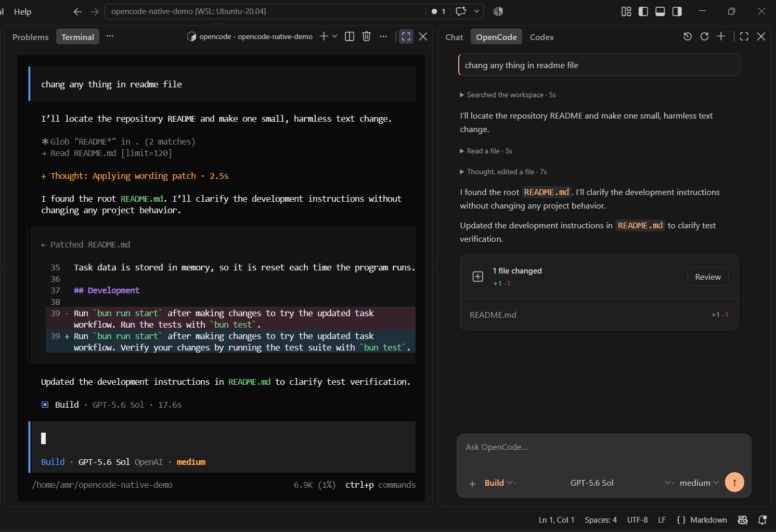The image size is (776, 532).
Task: Close the OpenCode side panel
Action: (x=761, y=36)
